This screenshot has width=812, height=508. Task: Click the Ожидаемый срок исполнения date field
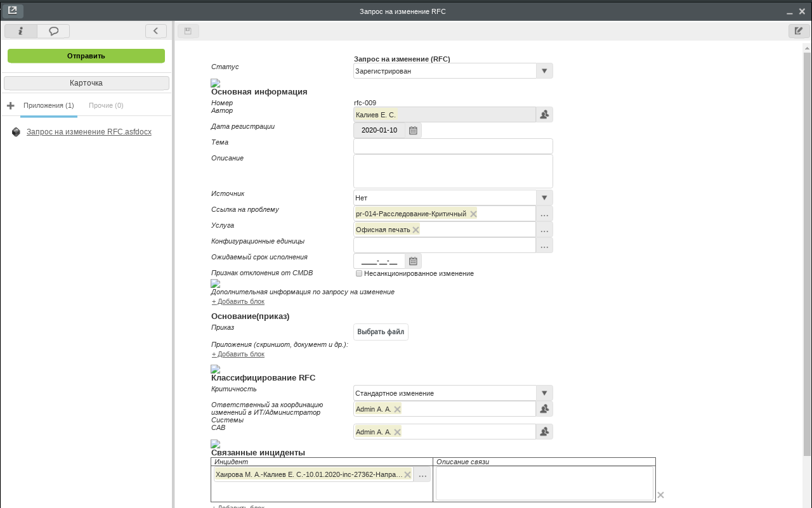[379, 261]
